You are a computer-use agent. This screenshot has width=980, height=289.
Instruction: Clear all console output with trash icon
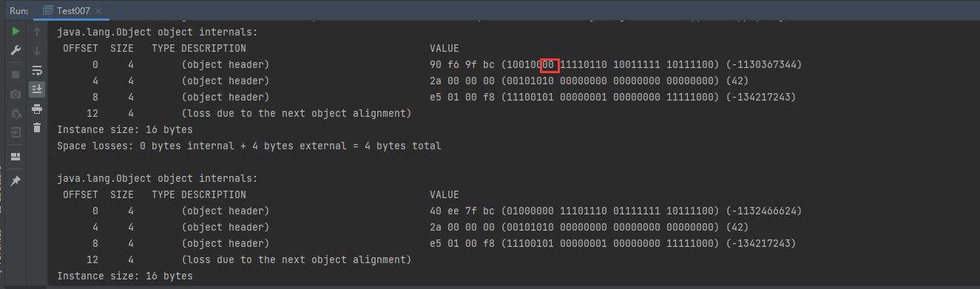point(37,128)
